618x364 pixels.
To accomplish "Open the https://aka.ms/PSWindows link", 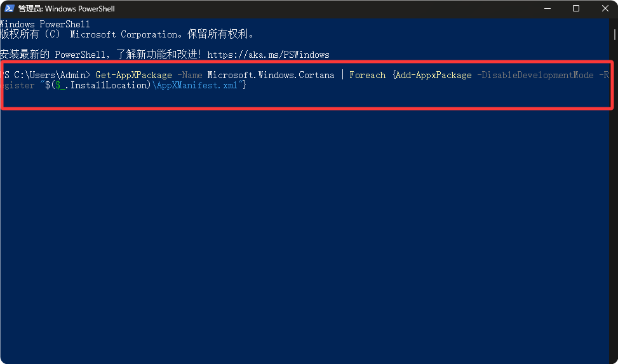I will (x=268, y=55).
